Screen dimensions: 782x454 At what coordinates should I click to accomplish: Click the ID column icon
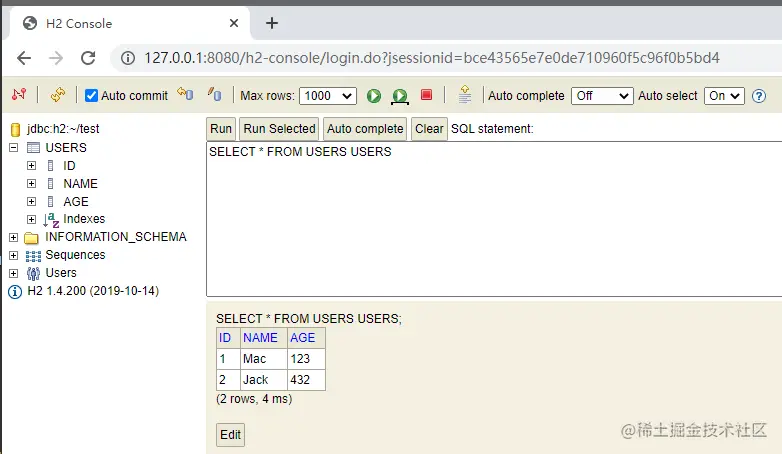point(50,166)
